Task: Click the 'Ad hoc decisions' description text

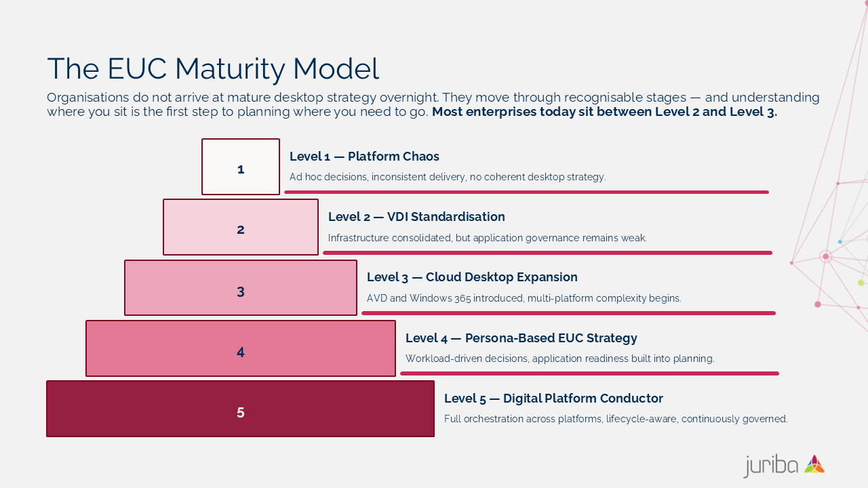Action: point(448,177)
